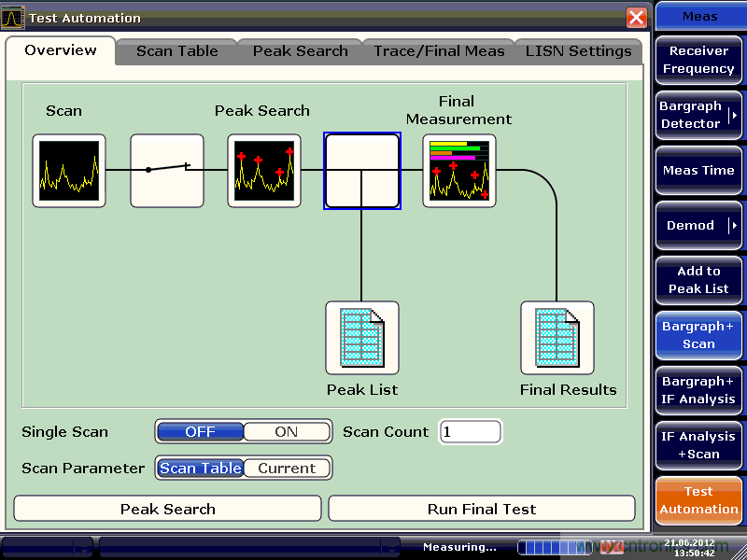Screen dimensions: 747x560
Task: Expand the Demod submenu
Action: pos(734,226)
